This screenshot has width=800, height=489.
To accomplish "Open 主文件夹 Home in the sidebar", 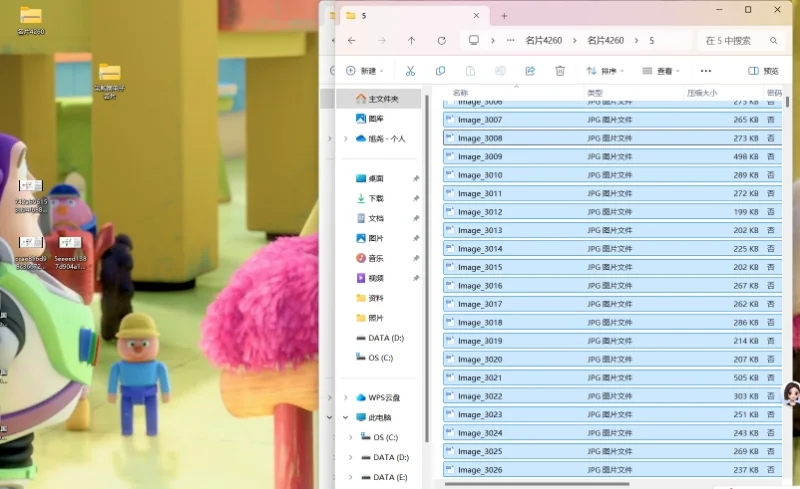I will (377, 99).
